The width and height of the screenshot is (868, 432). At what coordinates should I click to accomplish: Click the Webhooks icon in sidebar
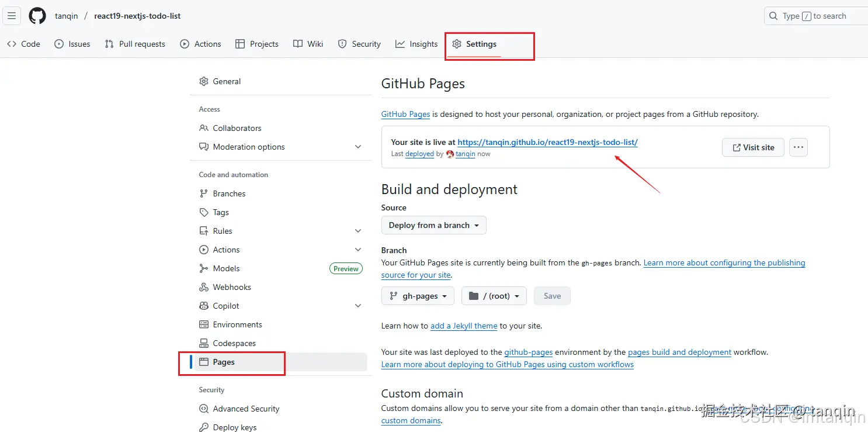pyautogui.click(x=204, y=287)
